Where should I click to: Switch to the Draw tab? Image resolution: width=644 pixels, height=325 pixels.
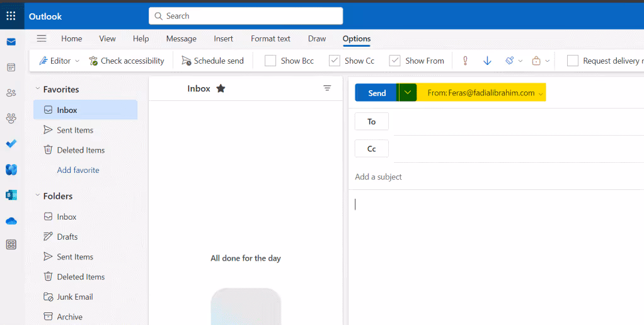tap(317, 38)
